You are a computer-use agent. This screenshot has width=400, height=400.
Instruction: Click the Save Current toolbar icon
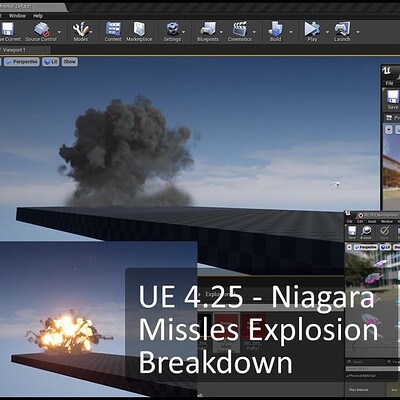coord(7,29)
